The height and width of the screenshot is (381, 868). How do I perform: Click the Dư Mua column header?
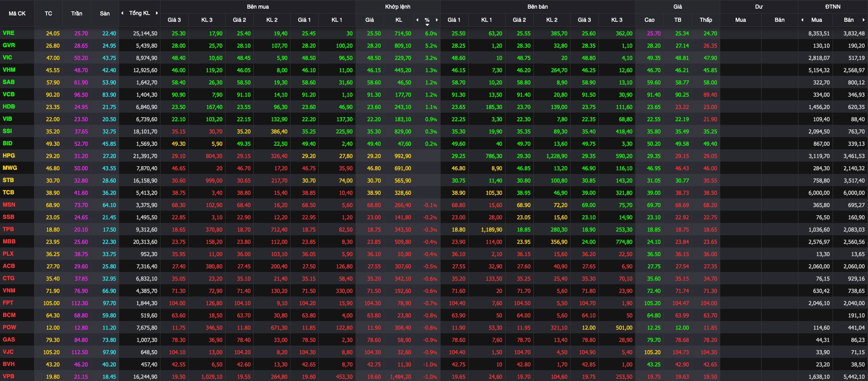(740, 20)
